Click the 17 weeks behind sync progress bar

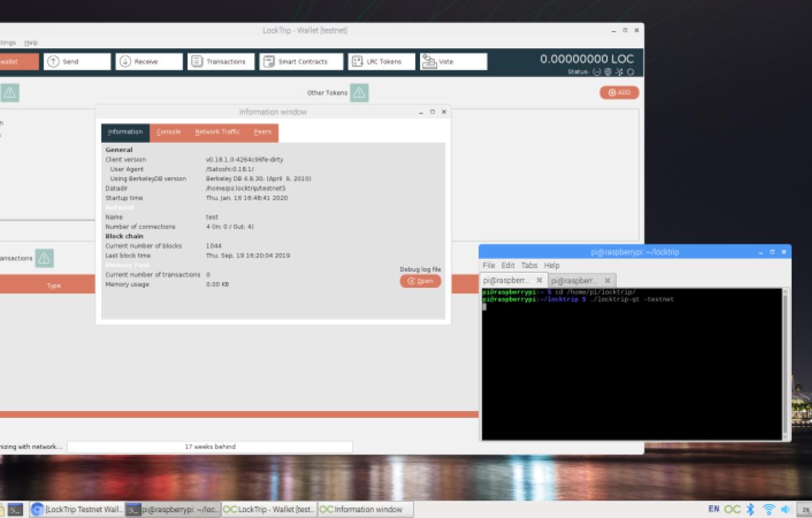[x=210, y=447]
